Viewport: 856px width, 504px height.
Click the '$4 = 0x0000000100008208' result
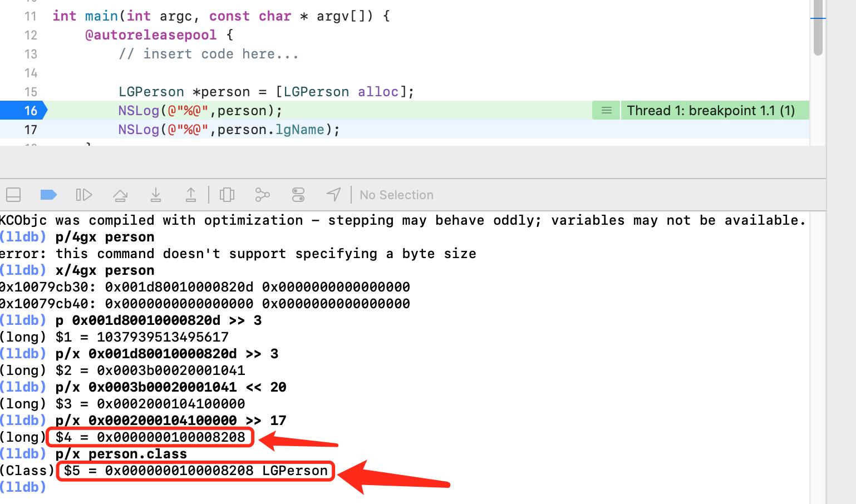(x=150, y=437)
